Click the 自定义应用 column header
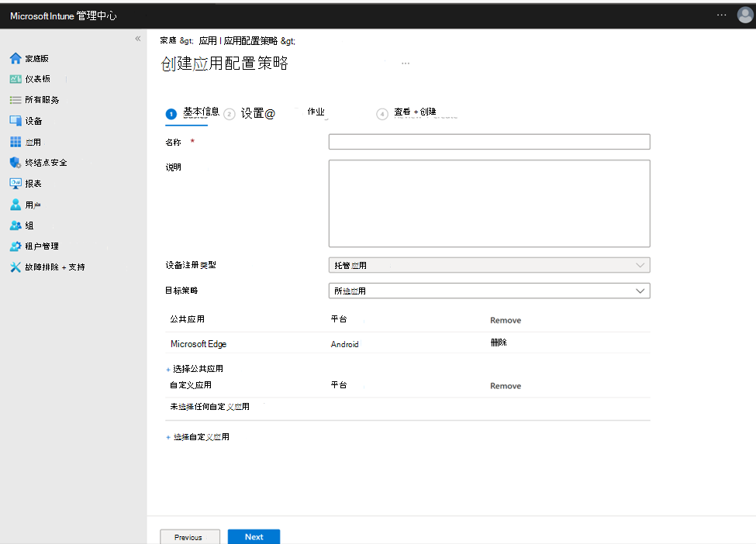This screenshot has height=544, width=756. coord(191,385)
